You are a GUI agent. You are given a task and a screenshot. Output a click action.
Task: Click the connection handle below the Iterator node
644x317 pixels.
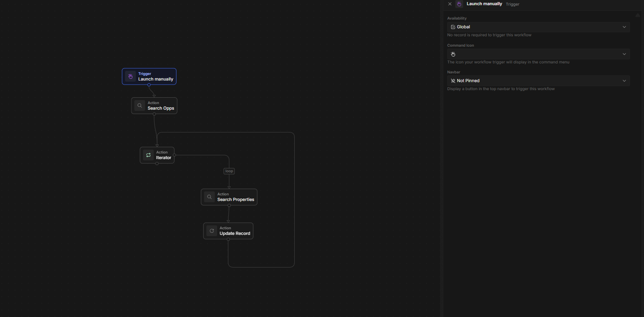pos(157,163)
